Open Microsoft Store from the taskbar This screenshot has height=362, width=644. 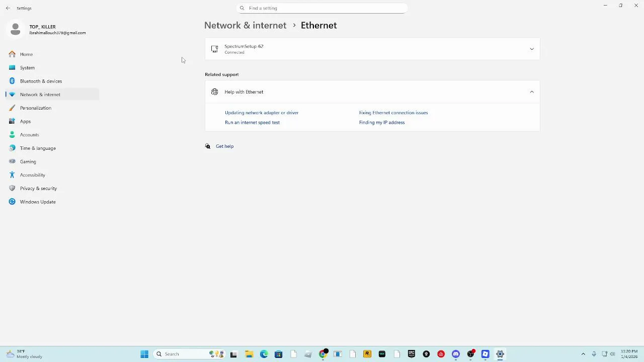click(279, 354)
